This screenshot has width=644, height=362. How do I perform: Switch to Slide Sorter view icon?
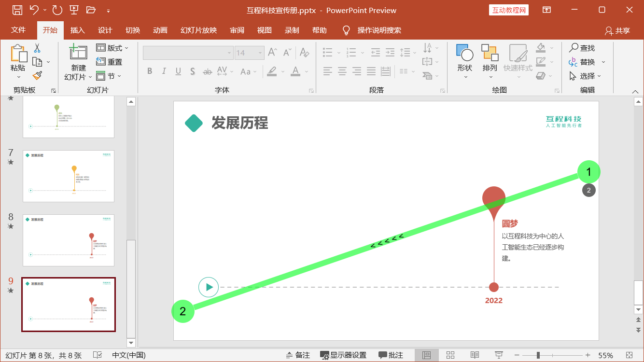click(450, 355)
